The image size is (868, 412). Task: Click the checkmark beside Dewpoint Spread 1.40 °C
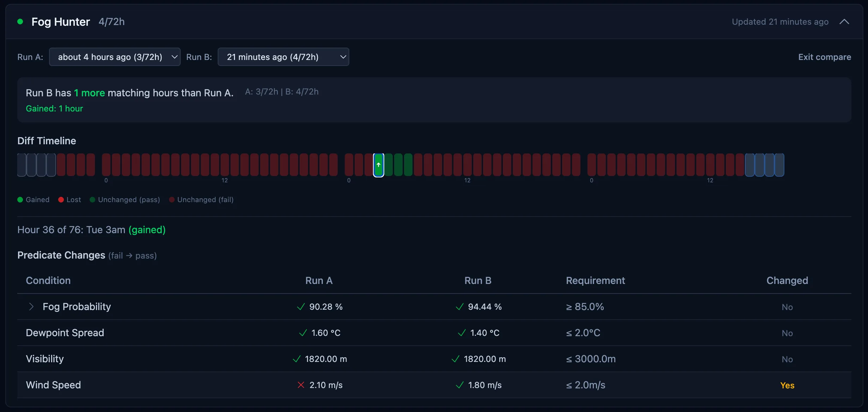[461, 333]
